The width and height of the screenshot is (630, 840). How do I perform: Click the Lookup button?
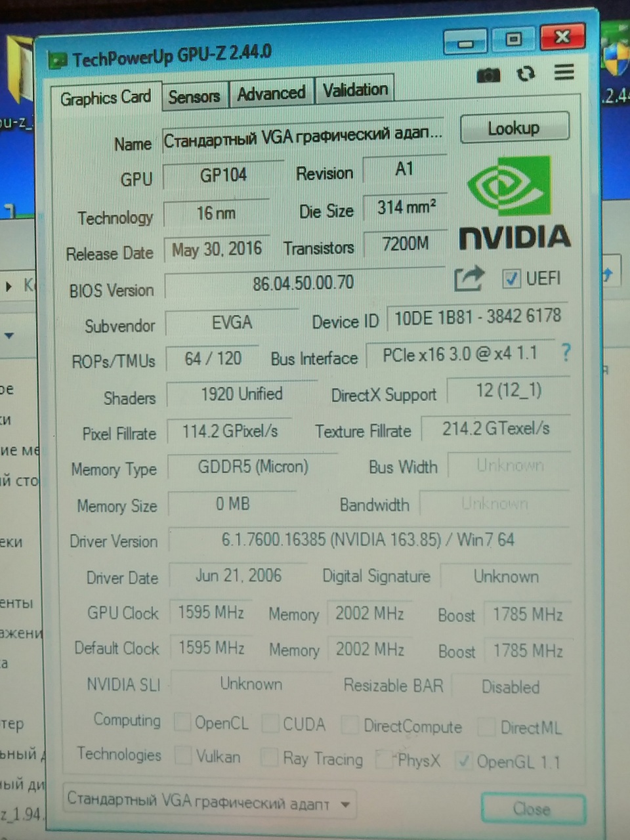click(x=514, y=128)
